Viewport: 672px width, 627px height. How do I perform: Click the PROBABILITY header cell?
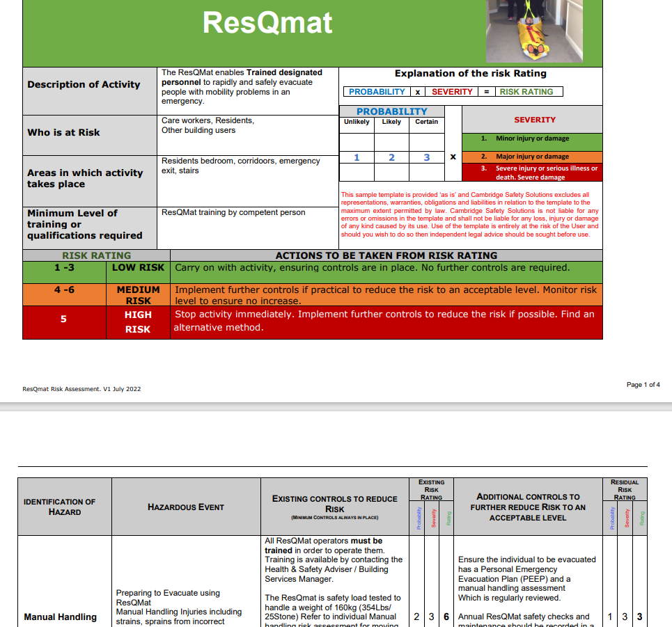click(391, 111)
